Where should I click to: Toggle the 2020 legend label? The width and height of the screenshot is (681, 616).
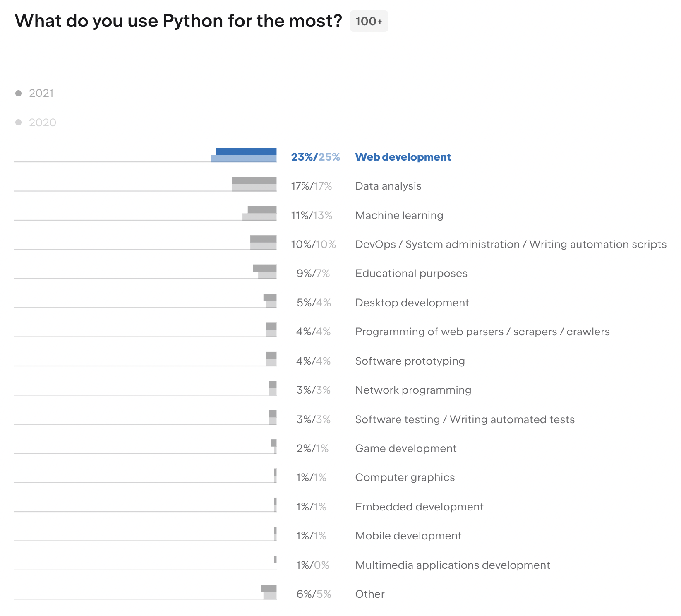pos(43,123)
